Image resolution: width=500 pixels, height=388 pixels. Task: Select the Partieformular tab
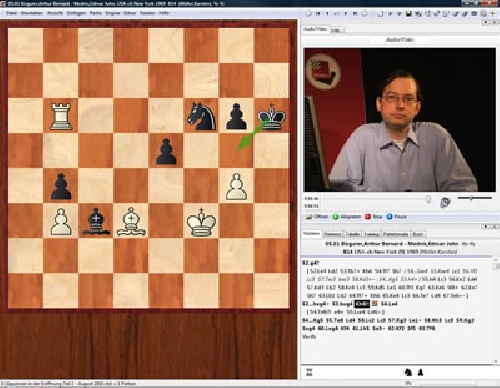point(396,234)
